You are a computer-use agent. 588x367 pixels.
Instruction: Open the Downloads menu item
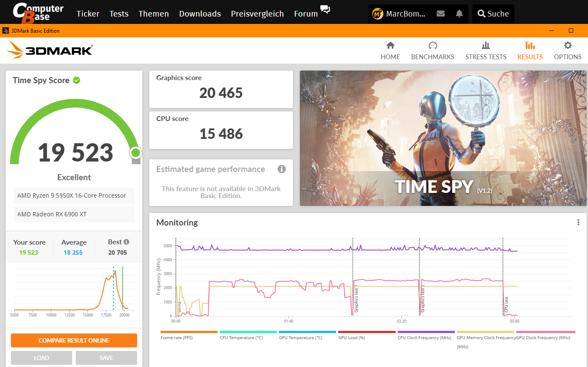200,14
